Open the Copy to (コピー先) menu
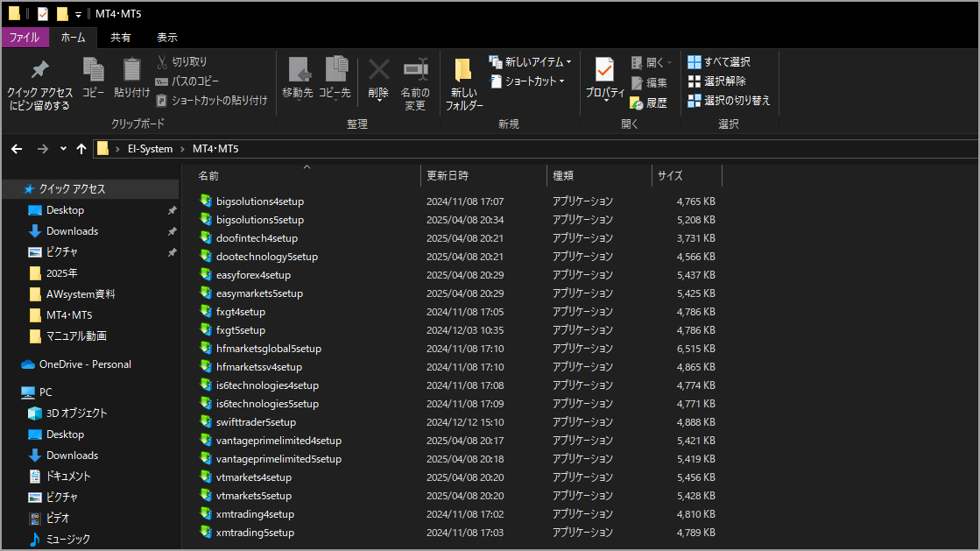 335,78
